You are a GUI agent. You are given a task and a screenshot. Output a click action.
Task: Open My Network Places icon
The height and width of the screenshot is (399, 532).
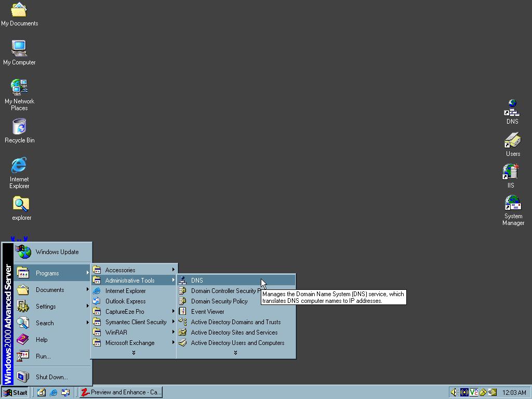tap(19, 95)
